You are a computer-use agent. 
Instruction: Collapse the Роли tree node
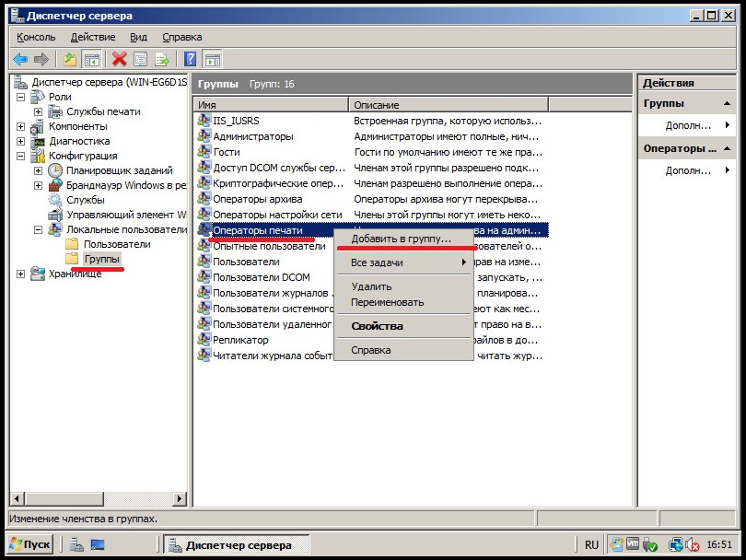21,97
